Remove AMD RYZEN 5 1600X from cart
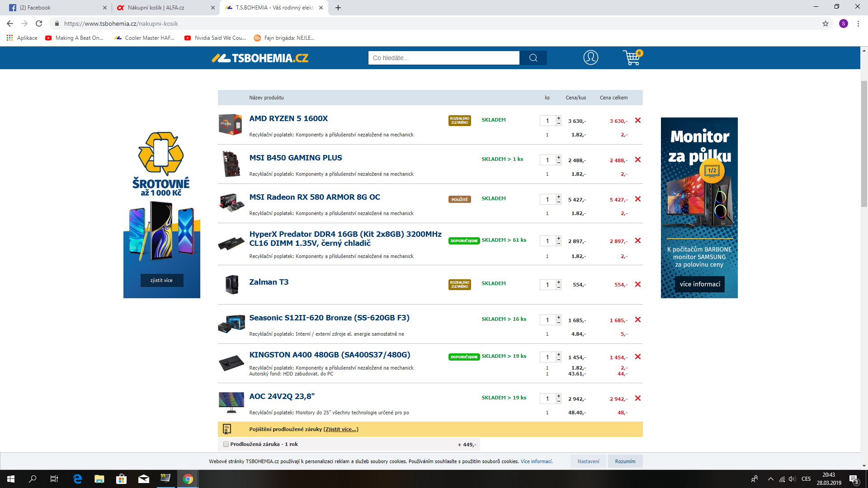This screenshot has width=868, height=488. point(638,120)
